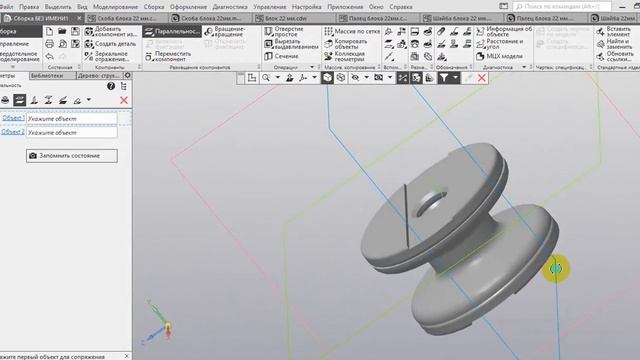Select Зеркальное отражение tool
The width and height of the screenshot is (640, 360).
tap(107, 56)
